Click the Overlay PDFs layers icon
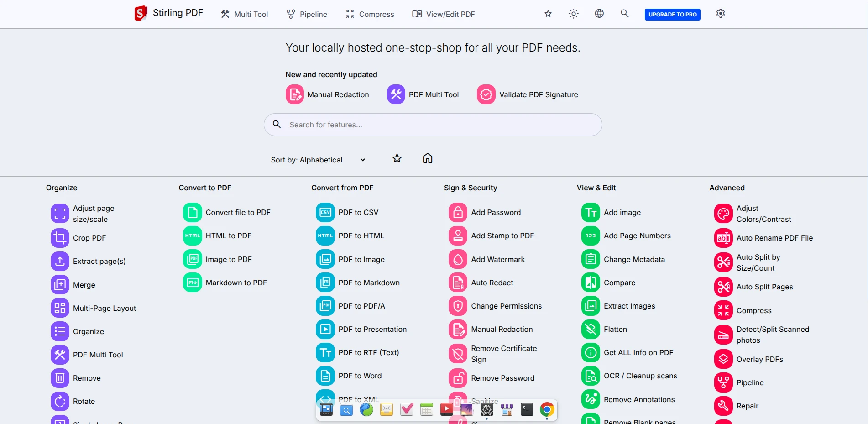This screenshot has height=424, width=868. [x=723, y=359]
